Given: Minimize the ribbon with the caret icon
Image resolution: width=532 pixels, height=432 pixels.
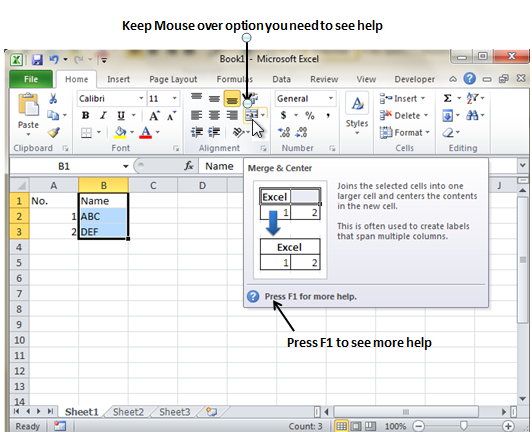Looking at the screenshot, I should (x=453, y=79).
